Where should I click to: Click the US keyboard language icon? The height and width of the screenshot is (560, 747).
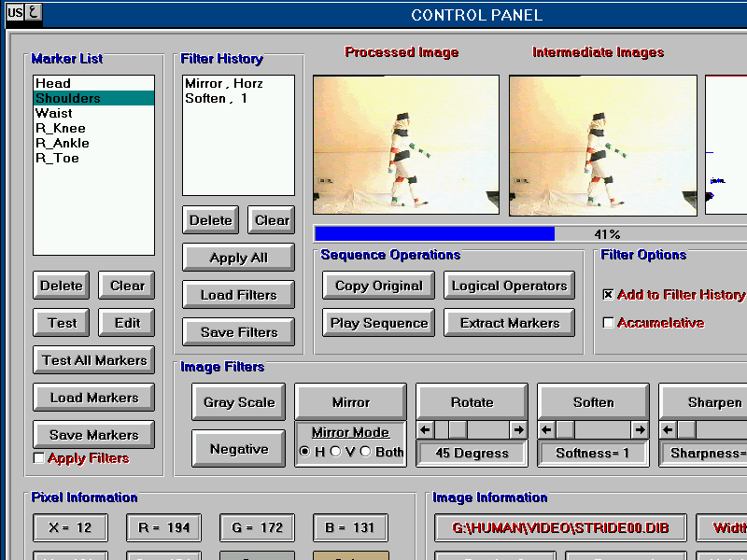[x=15, y=12]
